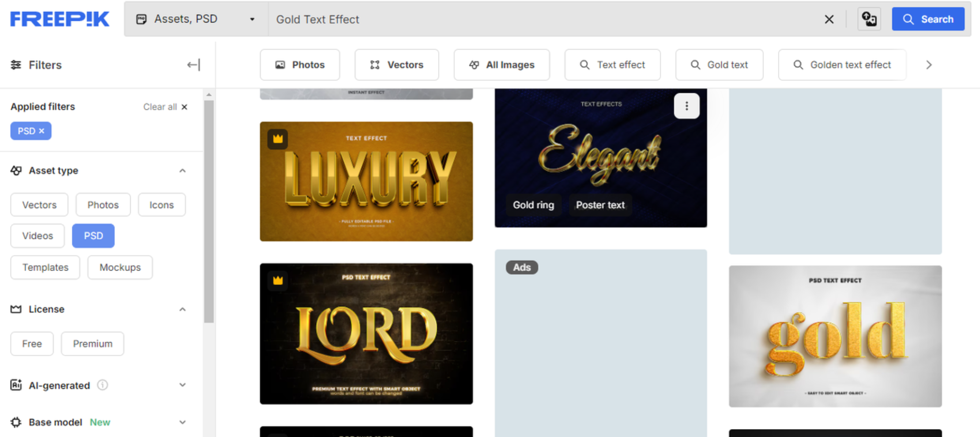The image size is (980, 437).
Task: Select the Free license filter
Action: [x=31, y=343]
